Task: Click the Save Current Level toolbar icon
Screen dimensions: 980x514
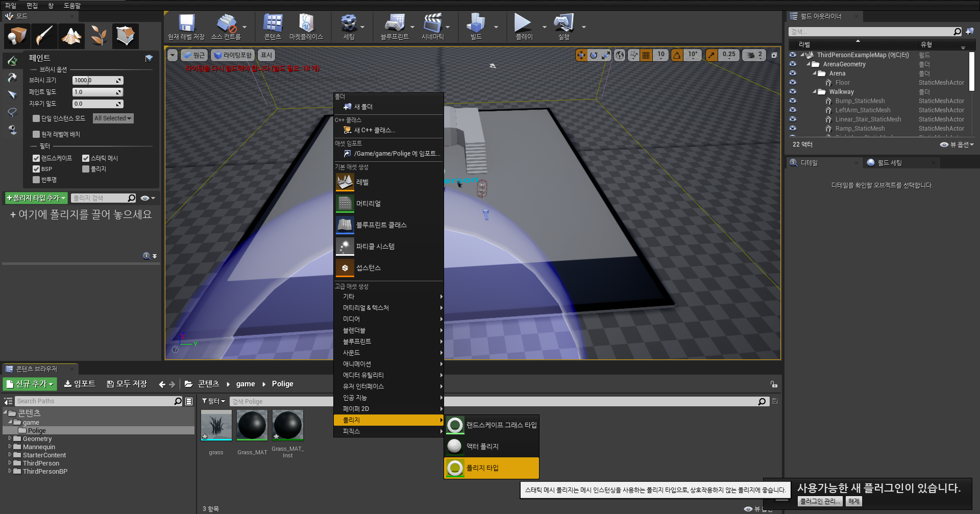Action: coord(186,27)
